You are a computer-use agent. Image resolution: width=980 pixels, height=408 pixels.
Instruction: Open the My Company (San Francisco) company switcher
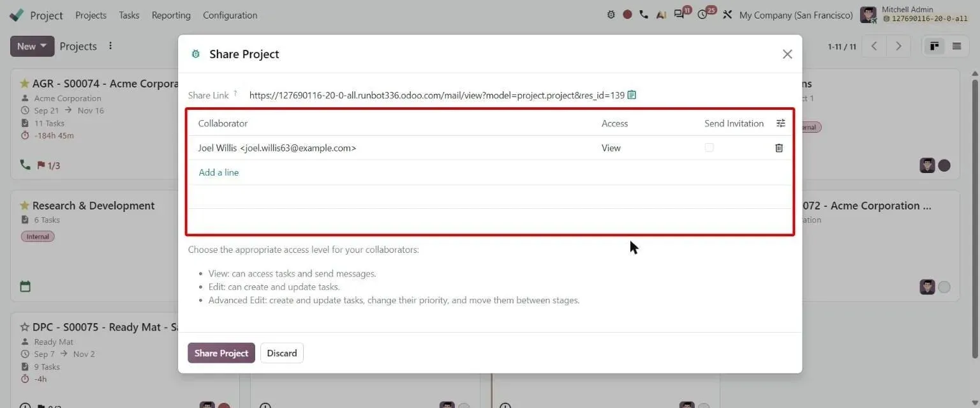click(x=796, y=15)
